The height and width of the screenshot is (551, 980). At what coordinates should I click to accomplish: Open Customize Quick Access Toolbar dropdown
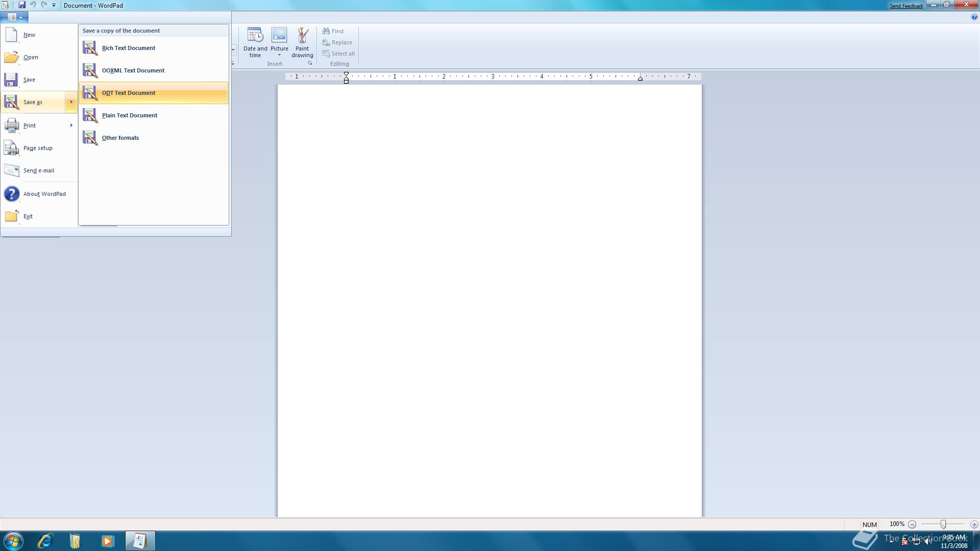click(54, 5)
